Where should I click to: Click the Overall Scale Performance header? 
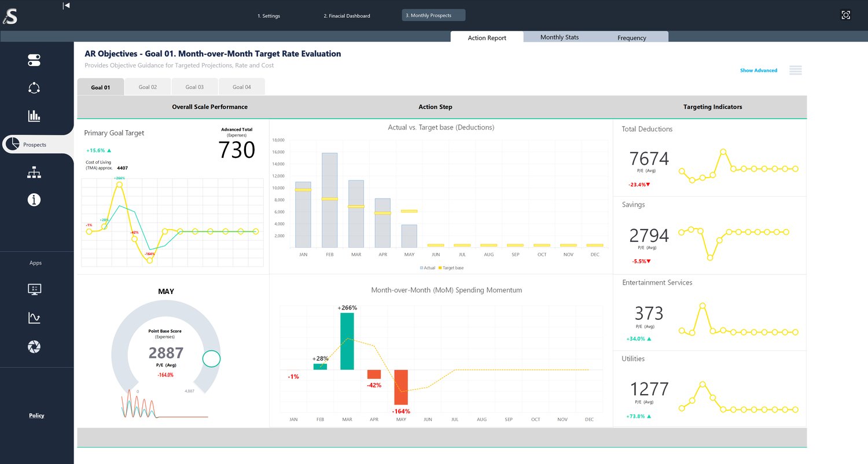pyautogui.click(x=209, y=107)
